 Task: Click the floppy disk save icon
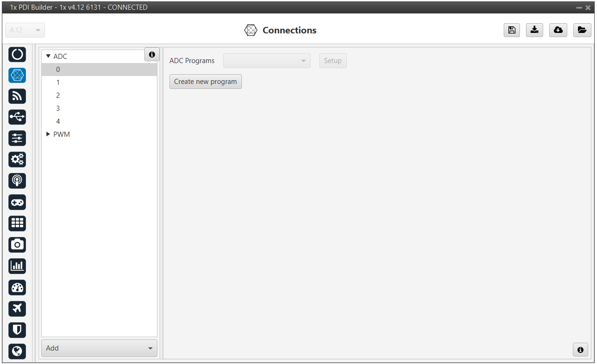[x=512, y=30]
